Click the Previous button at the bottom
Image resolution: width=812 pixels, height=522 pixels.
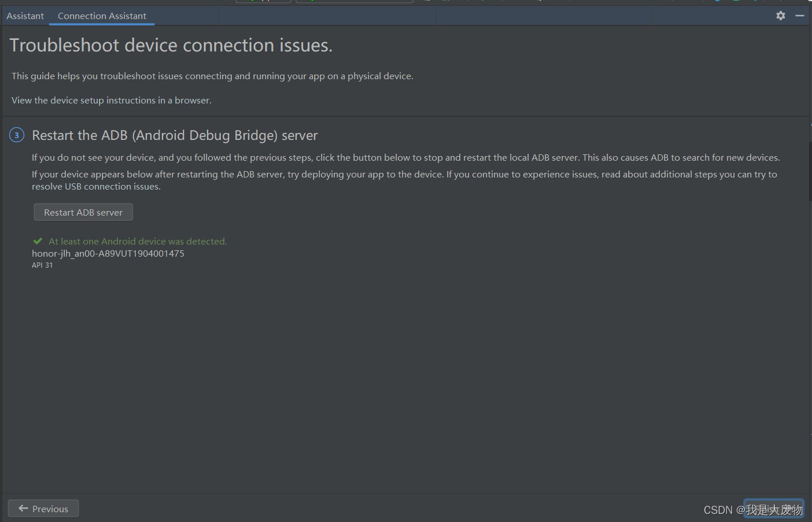coord(43,508)
